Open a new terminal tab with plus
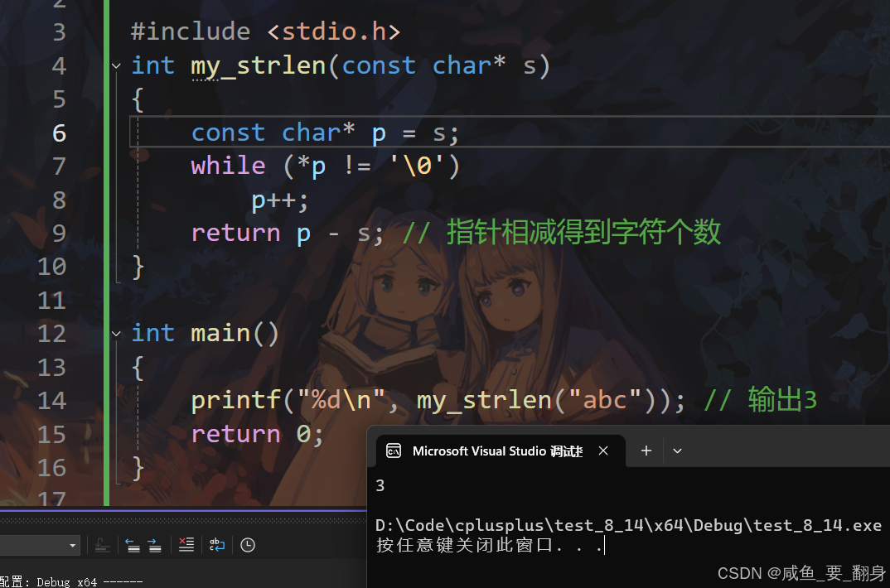This screenshot has width=890, height=588. point(646,451)
